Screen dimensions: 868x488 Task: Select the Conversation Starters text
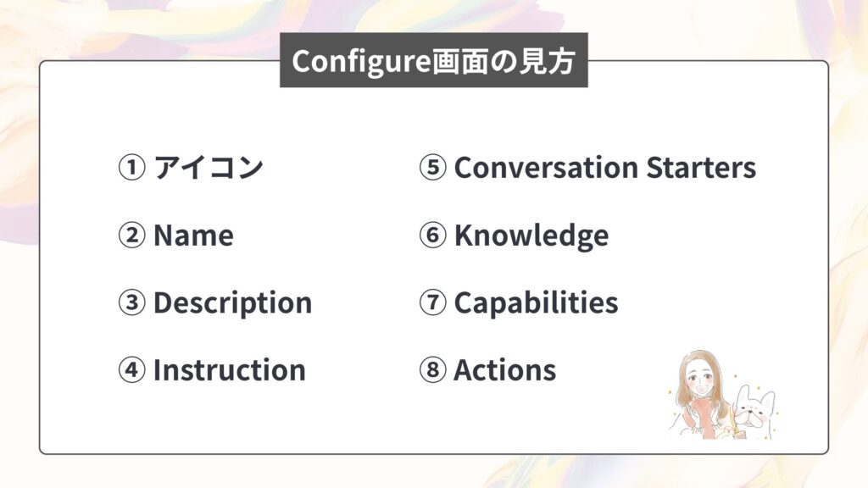(605, 168)
